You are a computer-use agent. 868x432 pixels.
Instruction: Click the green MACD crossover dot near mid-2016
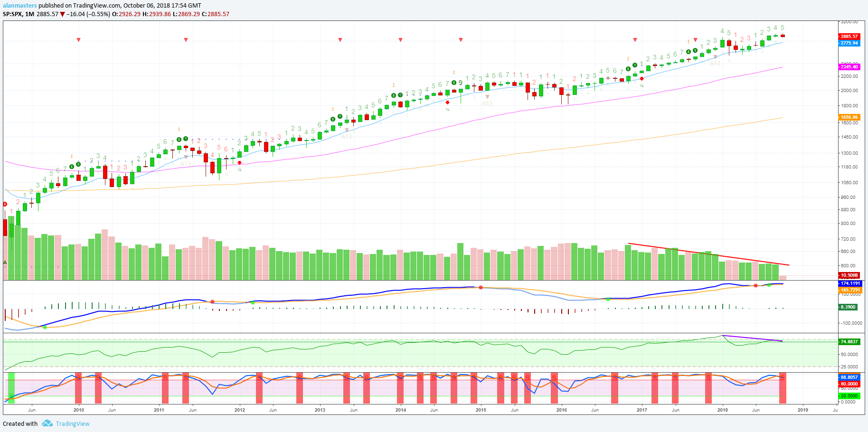click(608, 299)
